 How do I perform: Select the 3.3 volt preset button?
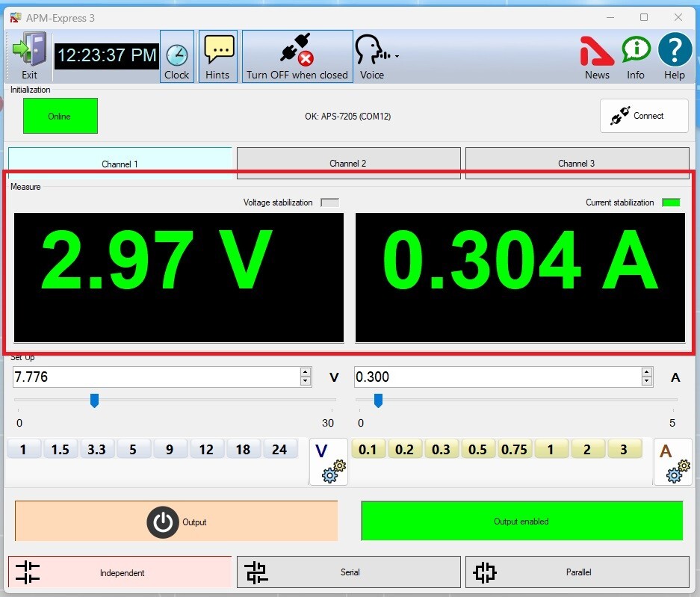(x=96, y=449)
